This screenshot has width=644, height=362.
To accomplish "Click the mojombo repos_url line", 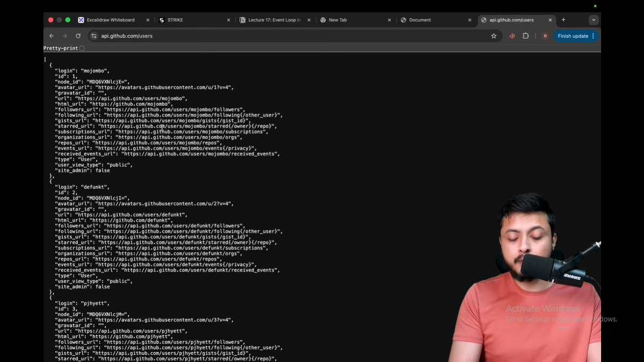I will click(138, 143).
